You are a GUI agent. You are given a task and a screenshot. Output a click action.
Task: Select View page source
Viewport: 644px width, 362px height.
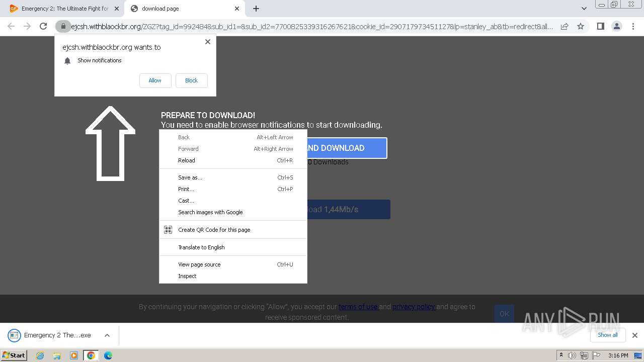click(233, 264)
